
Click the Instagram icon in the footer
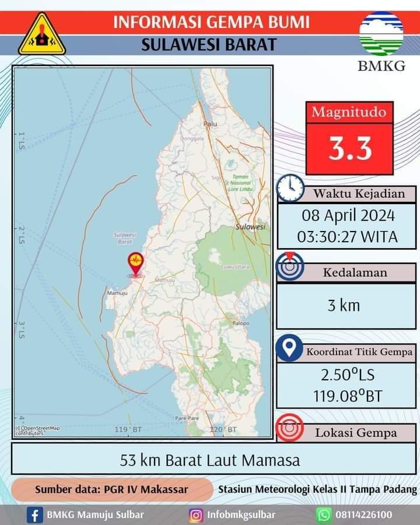[196, 515]
